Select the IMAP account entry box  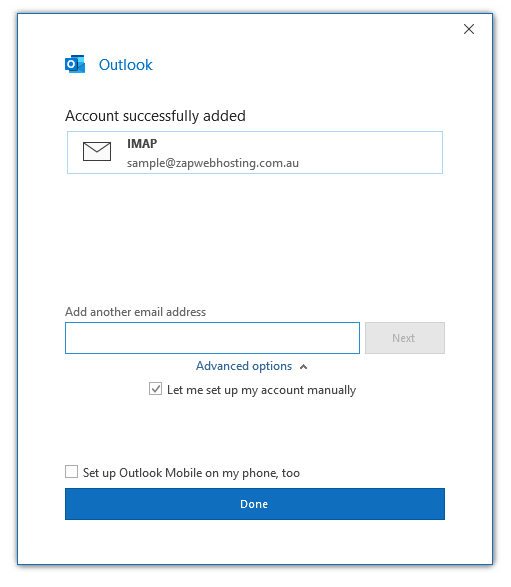click(255, 152)
